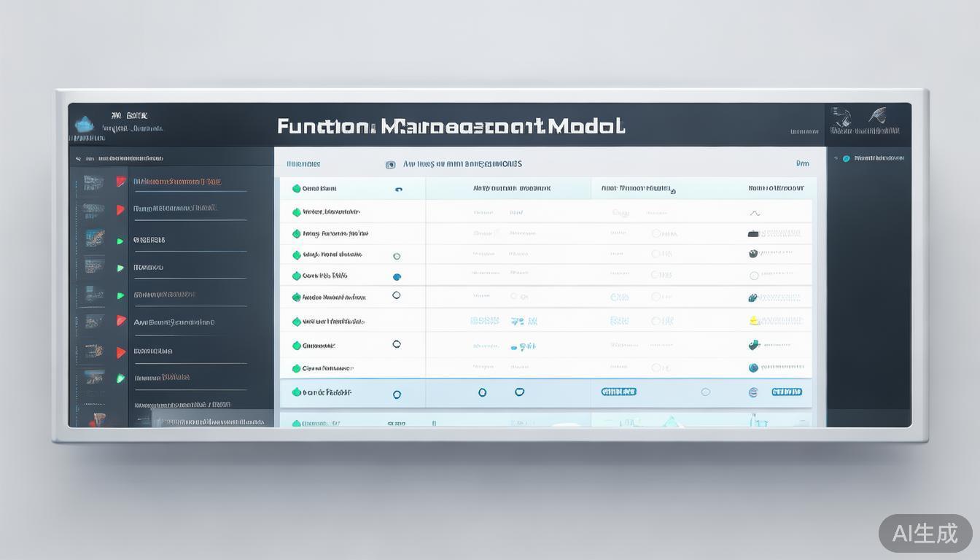Click the left teal pill button in highlighted row
Screen dimensions: 980x560
coord(618,392)
